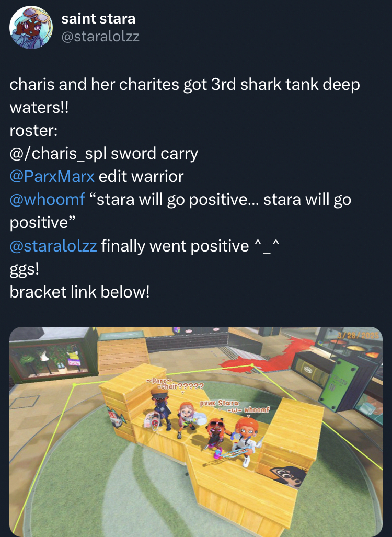Open the @ParxMarx mention link

52,176
